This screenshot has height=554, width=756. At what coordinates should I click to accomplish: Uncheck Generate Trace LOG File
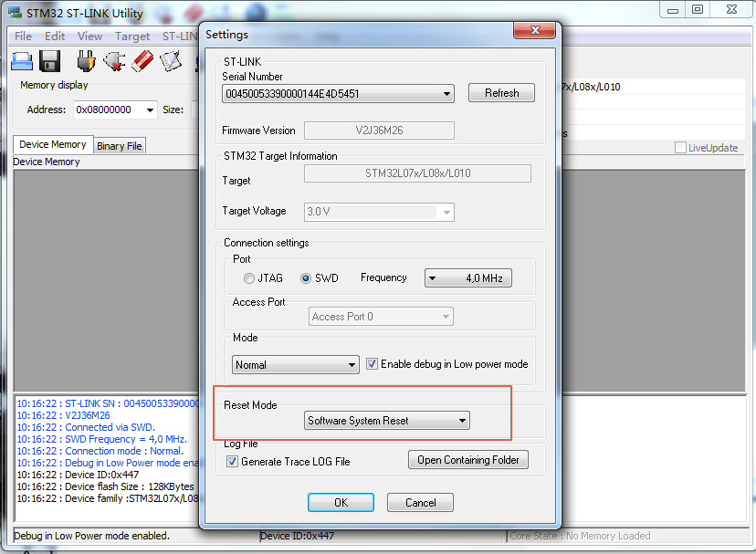tap(232, 460)
